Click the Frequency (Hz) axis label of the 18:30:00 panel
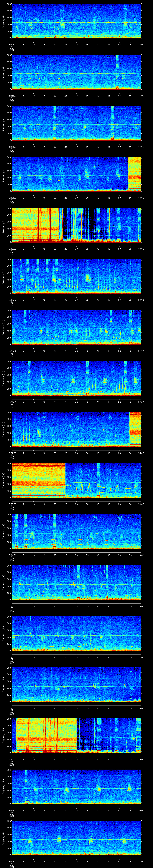This screenshot has height=868, width=153. (3, 838)
